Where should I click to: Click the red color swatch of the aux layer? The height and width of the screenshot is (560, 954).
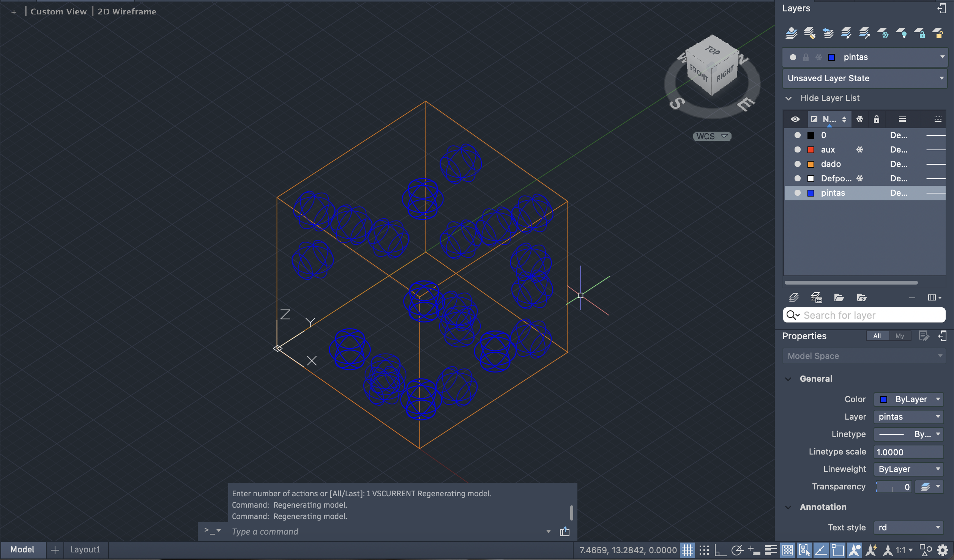[811, 150]
